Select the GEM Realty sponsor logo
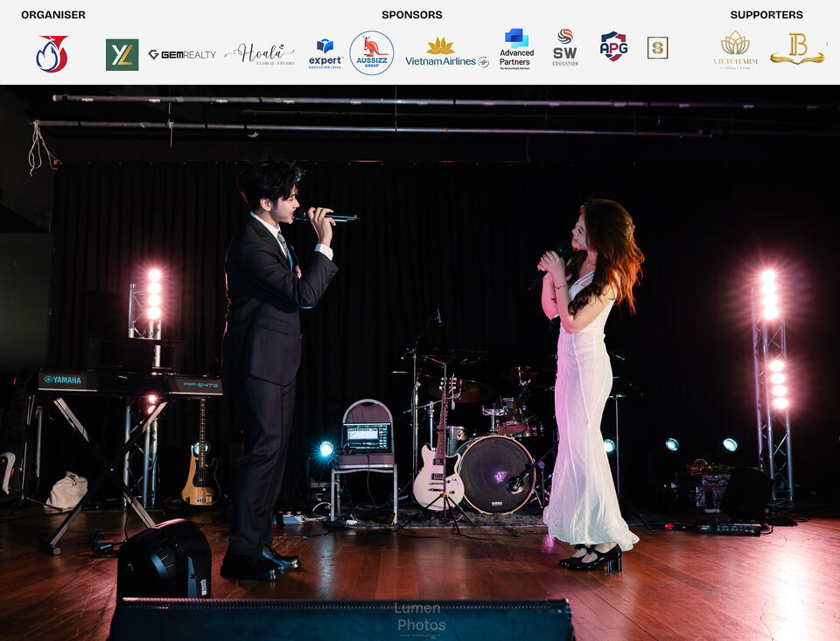Screen dimensions: 840x641 pyautogui.click(x=182, y=54)
